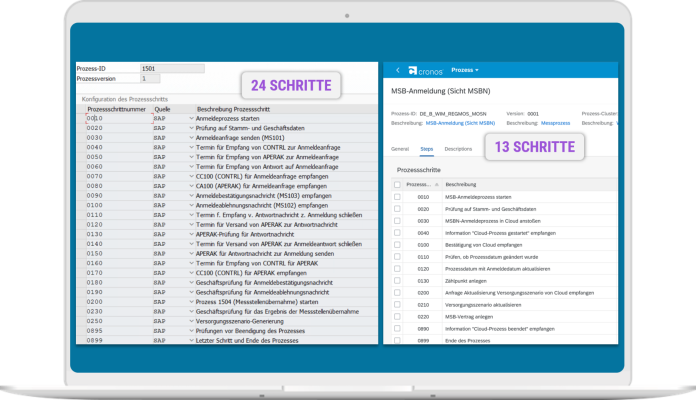The width and height of the screenshot is (696, 400).
Task: Select row 'APERAK-Prüfung für Antwortnachricht'
Action: (x=245, y=234)
